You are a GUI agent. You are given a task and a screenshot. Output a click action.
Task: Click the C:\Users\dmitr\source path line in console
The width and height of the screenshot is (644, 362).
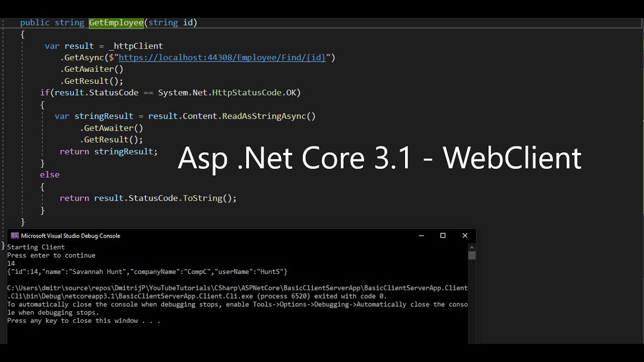[237, 288]
